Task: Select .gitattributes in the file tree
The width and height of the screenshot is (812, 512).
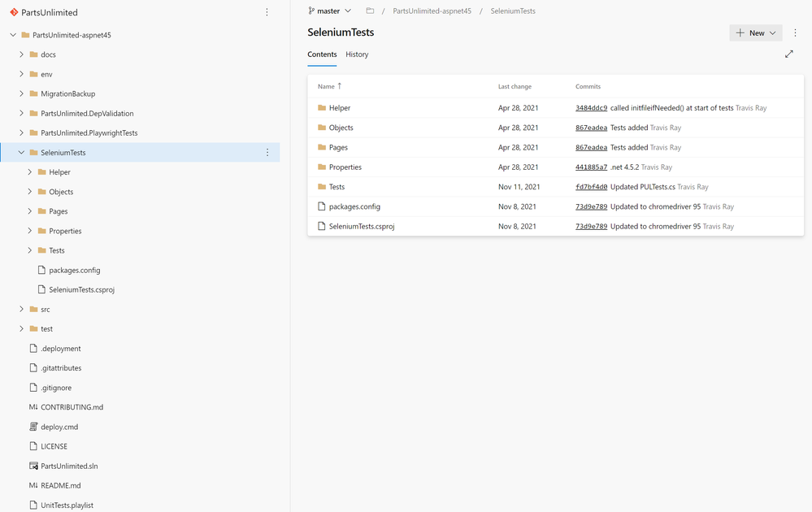Action: pos(61,367)
